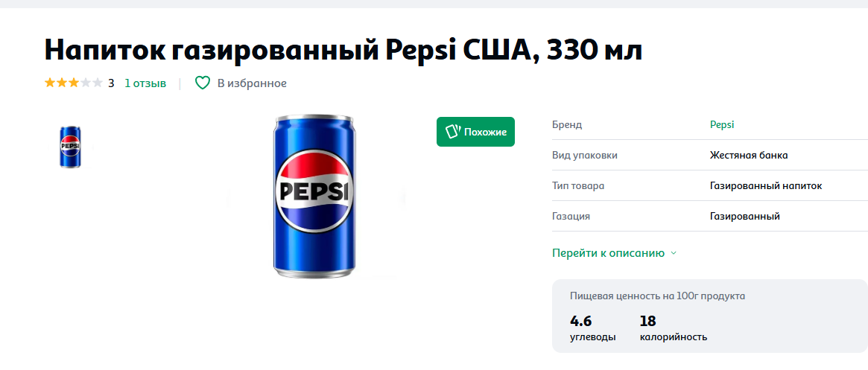Click the first gold rating star
Image resolution: width=868 pixels, height=370 pixels.
[x=50, y=83]
